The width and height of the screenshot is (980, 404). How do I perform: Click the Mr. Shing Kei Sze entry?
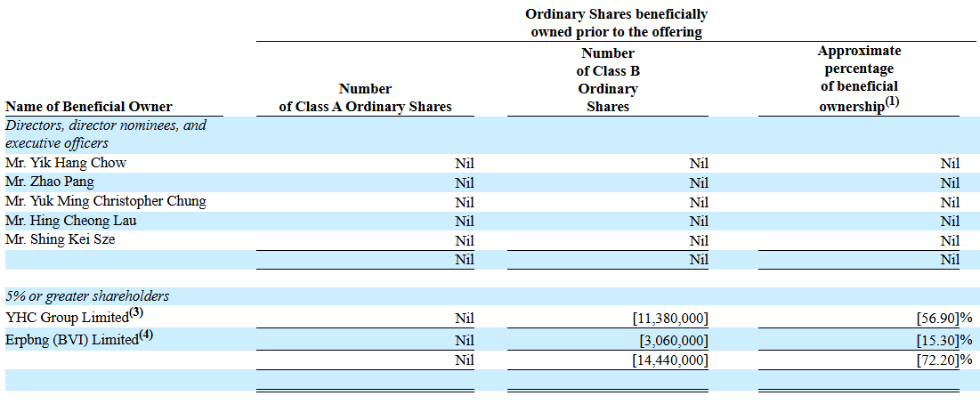point(61,239)
